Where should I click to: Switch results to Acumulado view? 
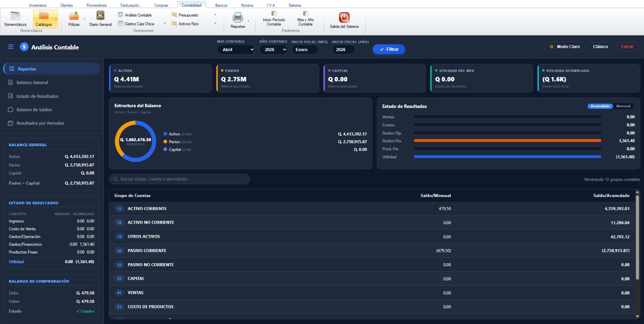pos(600,106)
